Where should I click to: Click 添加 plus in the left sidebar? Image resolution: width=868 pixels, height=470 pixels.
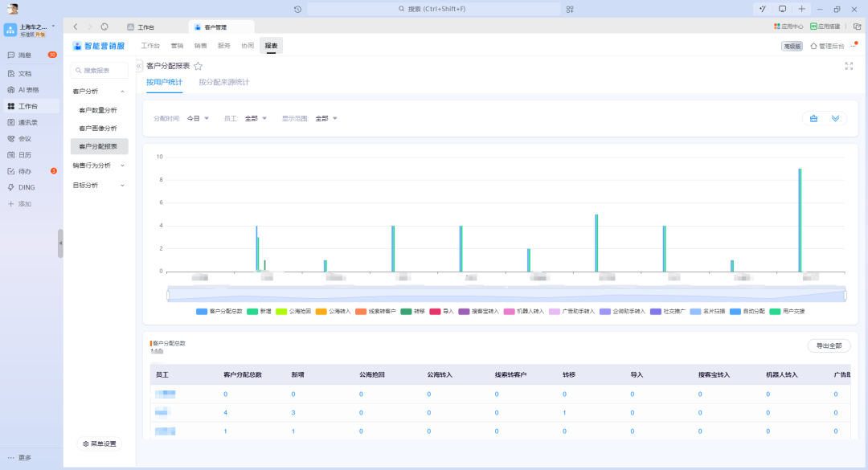[20, 204]
